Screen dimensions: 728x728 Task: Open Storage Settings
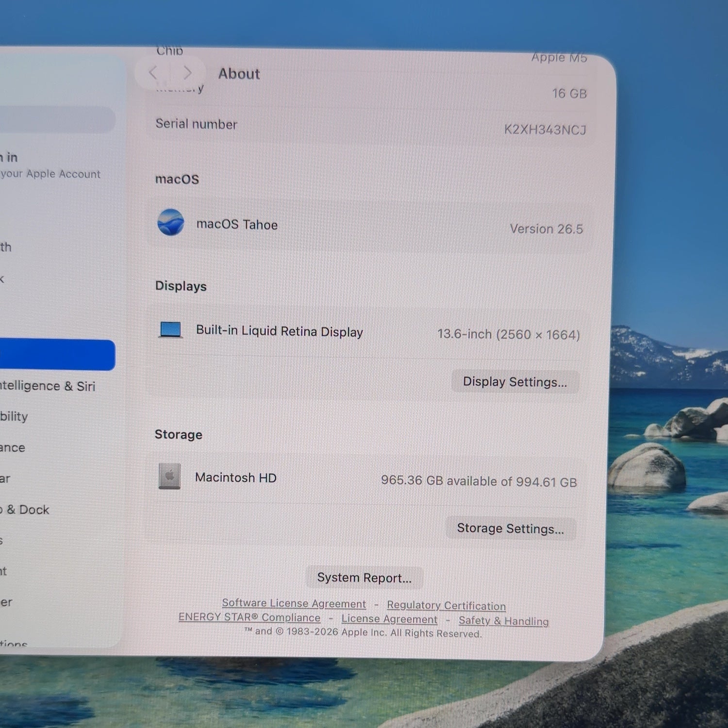click(x=511, y=529)
